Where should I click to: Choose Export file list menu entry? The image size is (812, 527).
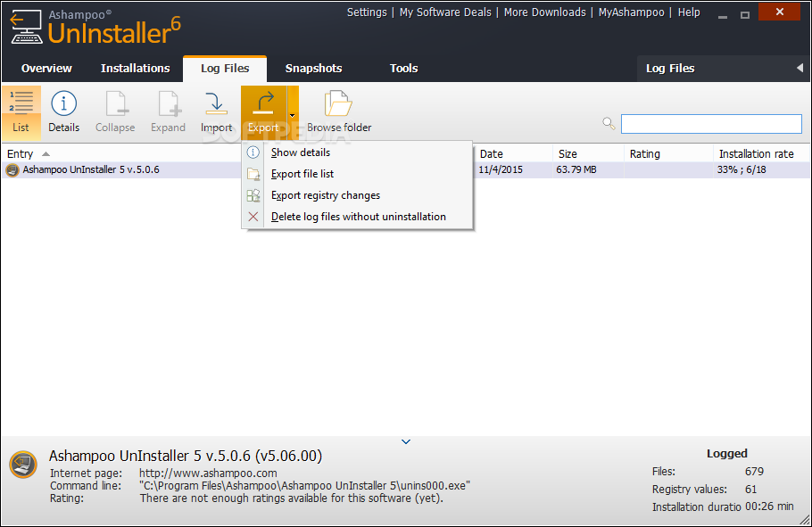357,174
